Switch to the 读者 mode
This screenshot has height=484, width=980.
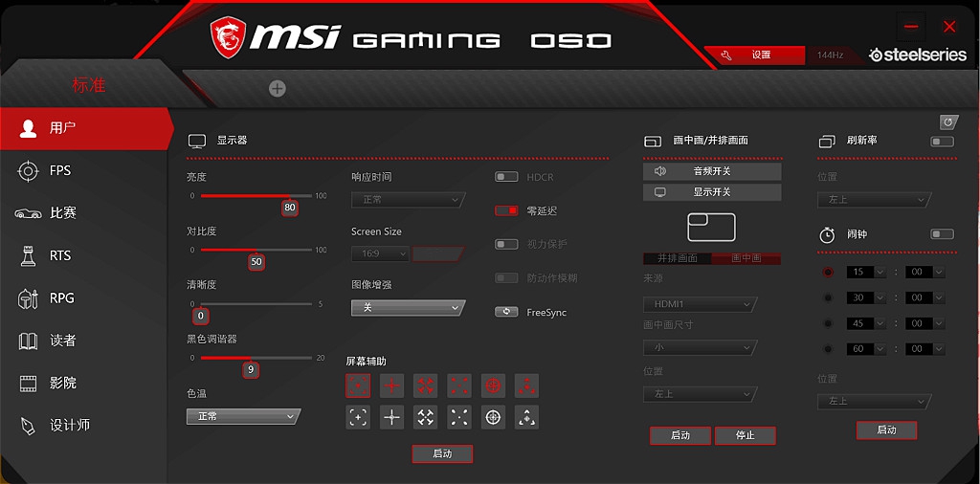84,341
